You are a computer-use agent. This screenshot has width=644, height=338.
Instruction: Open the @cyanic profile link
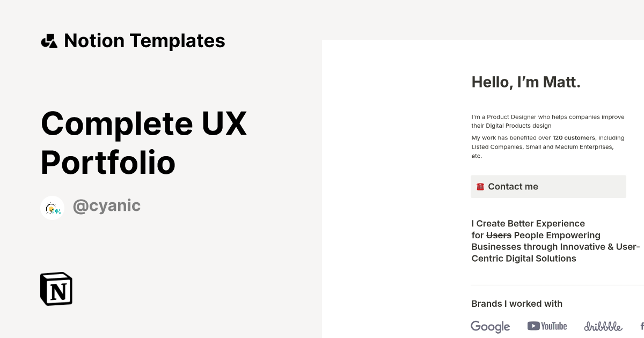[x=106, y=205]
